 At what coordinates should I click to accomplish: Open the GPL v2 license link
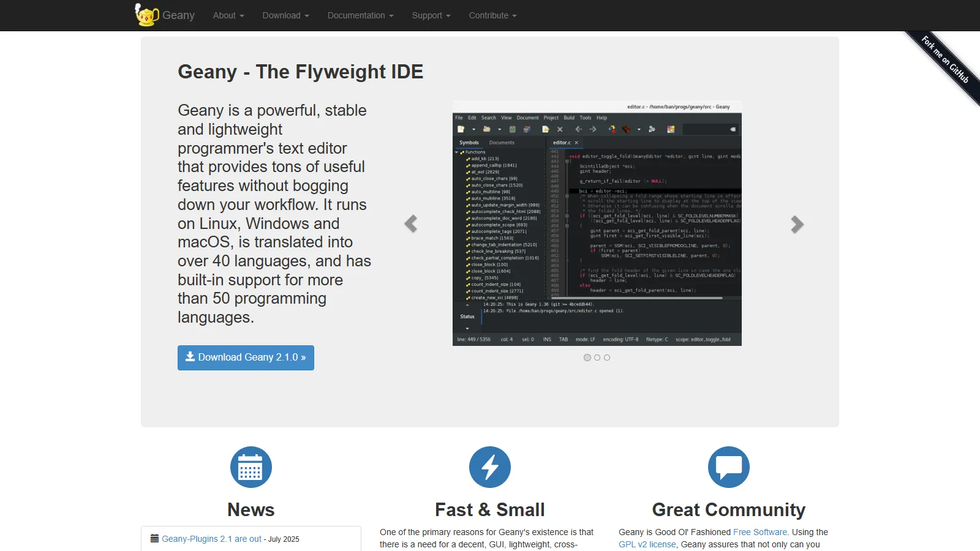pyautogui.click(x=647, y=544)
